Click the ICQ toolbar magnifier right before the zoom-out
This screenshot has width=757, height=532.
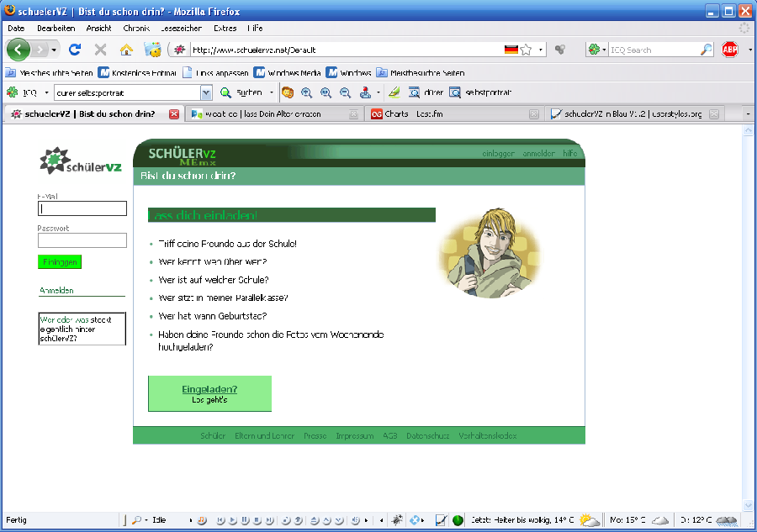pos(326,92)
